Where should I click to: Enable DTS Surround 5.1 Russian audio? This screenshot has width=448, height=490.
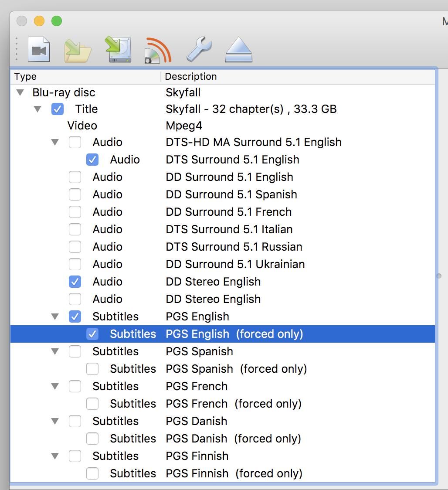[75, 247]
